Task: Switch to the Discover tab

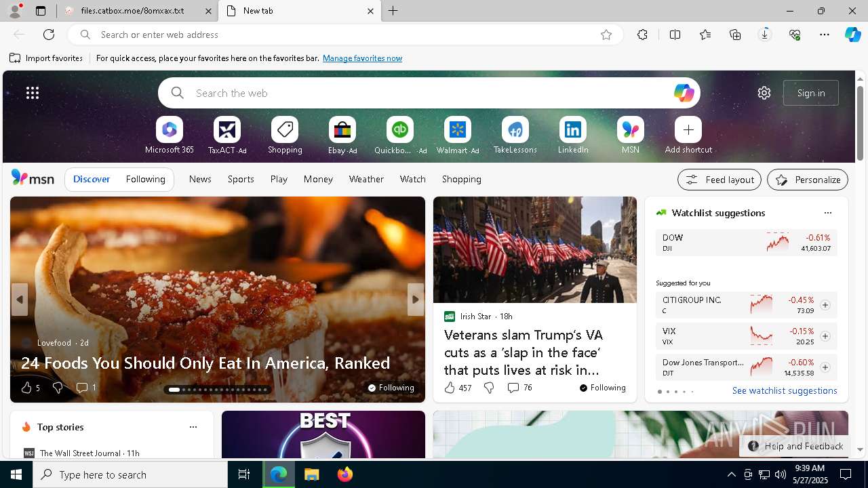Action: (92, 179)
